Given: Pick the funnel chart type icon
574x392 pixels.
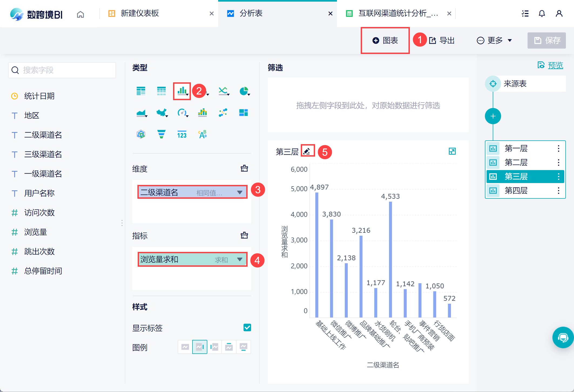Looking at the screenshot, I should (x=161, y=134).
